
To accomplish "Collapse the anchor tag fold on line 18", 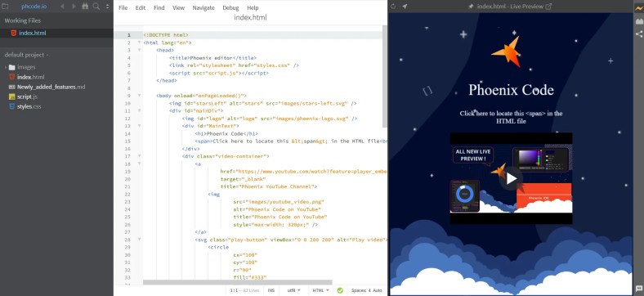I will coord(139,164).
